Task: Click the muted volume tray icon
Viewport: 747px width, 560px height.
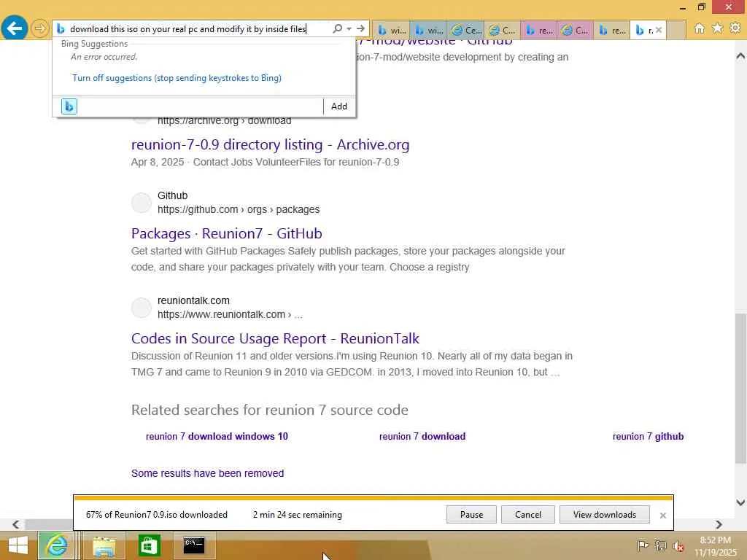Action: pyautogui.click(x=678, y=546)
